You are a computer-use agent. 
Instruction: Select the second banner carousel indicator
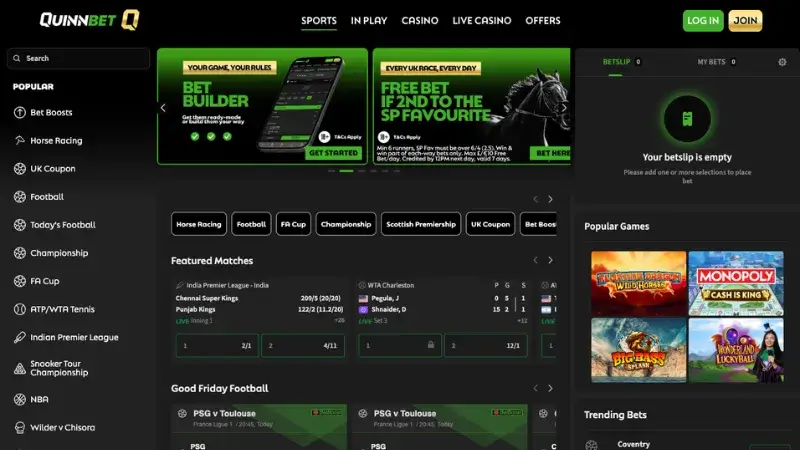346,171
